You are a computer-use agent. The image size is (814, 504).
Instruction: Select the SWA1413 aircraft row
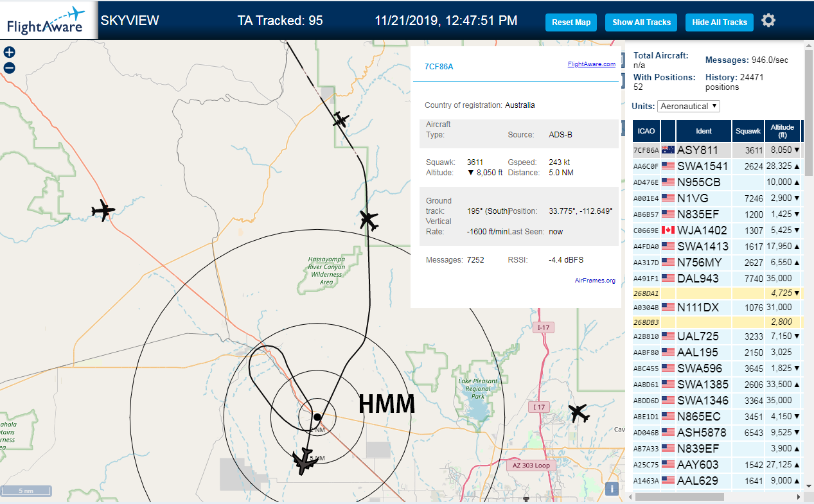coord(717,247)
